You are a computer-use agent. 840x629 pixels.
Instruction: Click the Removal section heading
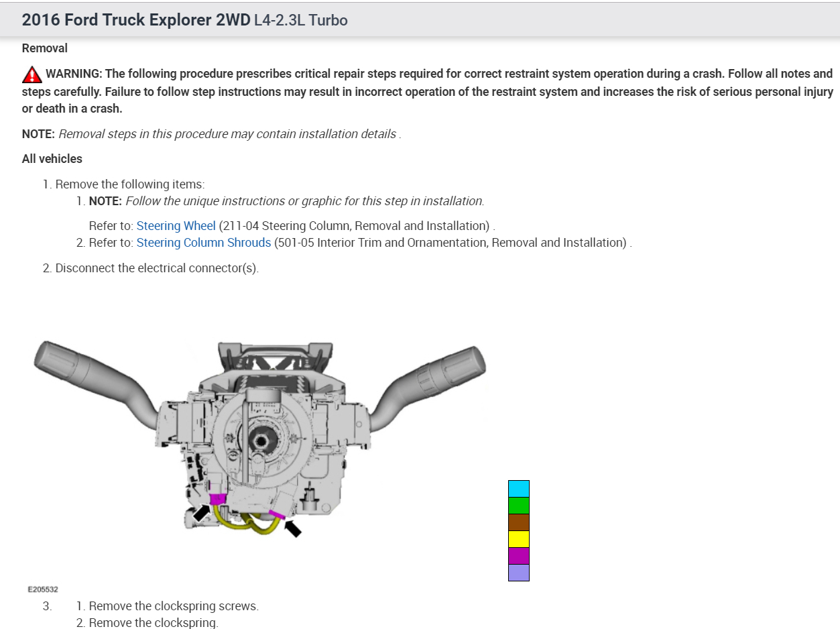point(45,48)
